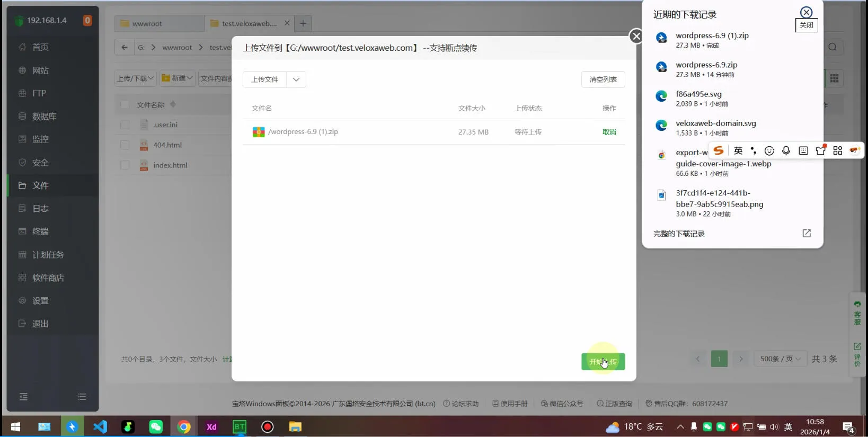This screenshot has width=868, height=437.
Task: Tick the checkbox next to .user.ini
Action: click(x=125, y=124)
